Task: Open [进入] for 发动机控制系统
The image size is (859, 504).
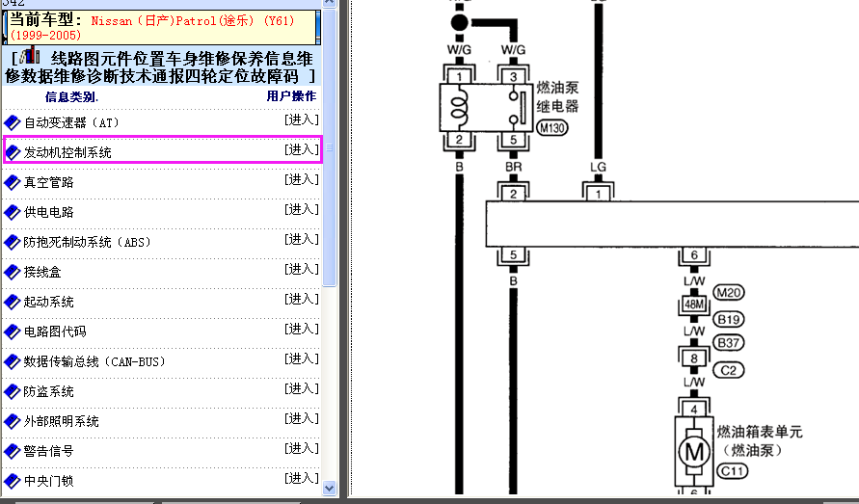Action: click(x=302, y=149)
